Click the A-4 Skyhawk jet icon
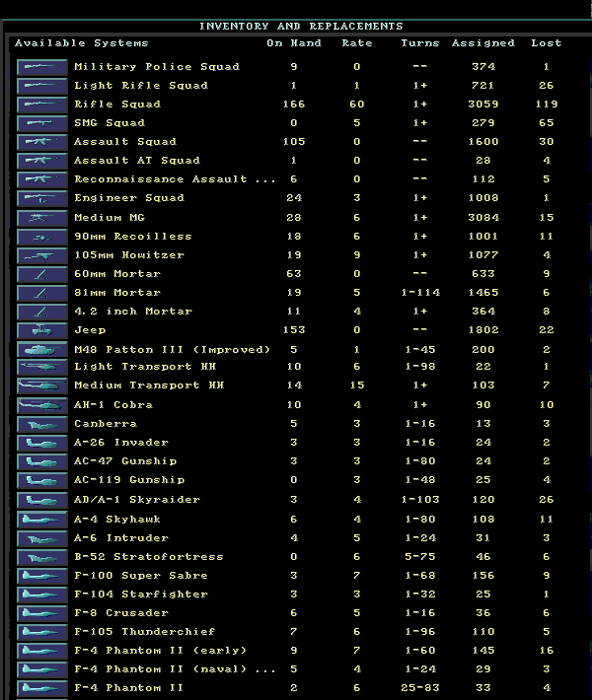The width and height of the screenshot is (592, 700). point(42,520)
